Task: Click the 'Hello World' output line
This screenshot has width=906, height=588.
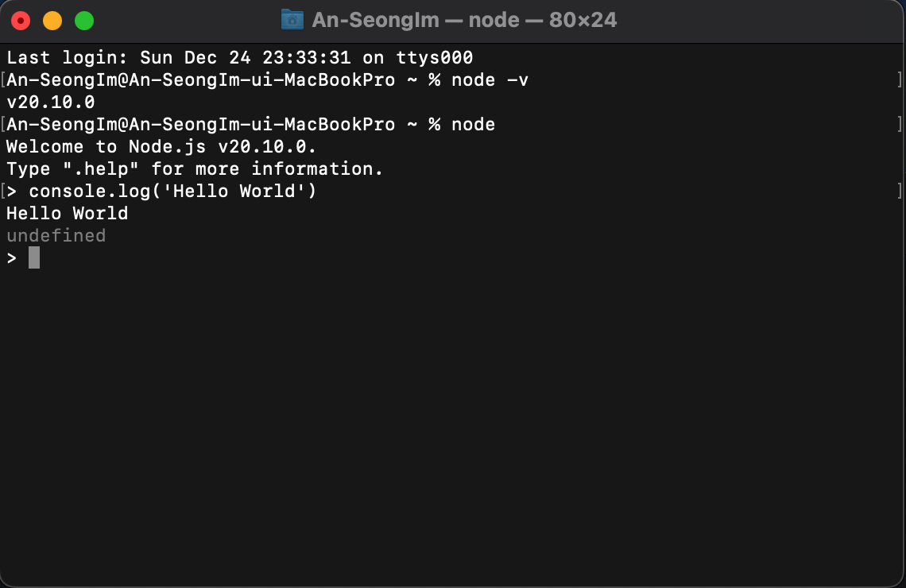Action: (x=67, y=213)
